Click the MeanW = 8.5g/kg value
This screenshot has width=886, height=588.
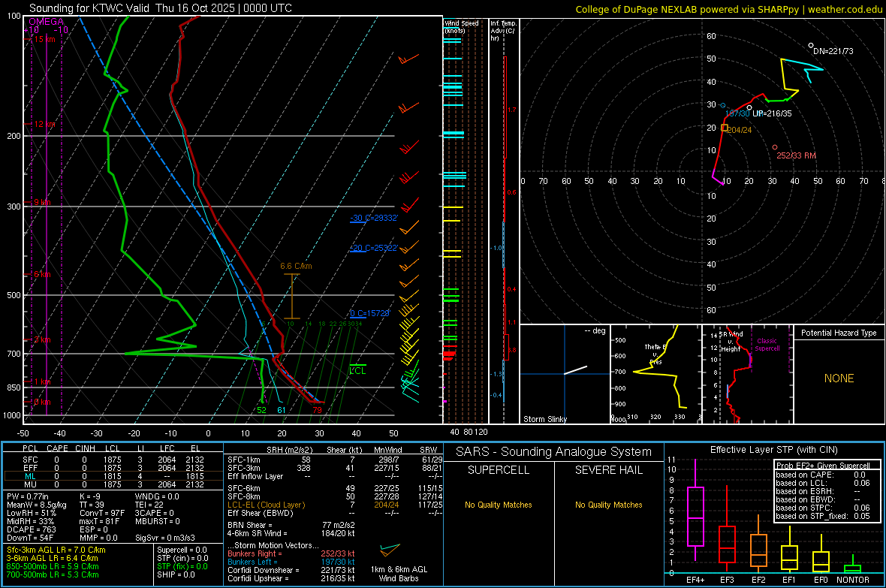coord(37,505)
